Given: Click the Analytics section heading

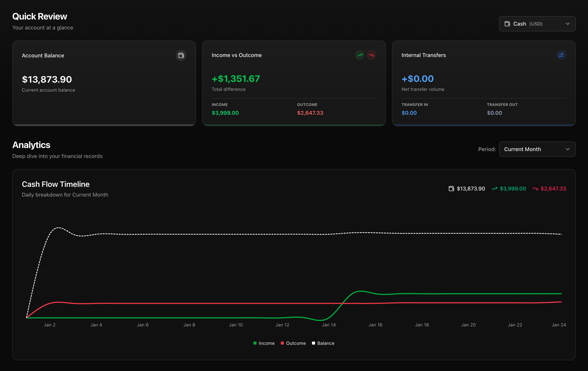Looking at the screenshot, I should pos(31,145).
